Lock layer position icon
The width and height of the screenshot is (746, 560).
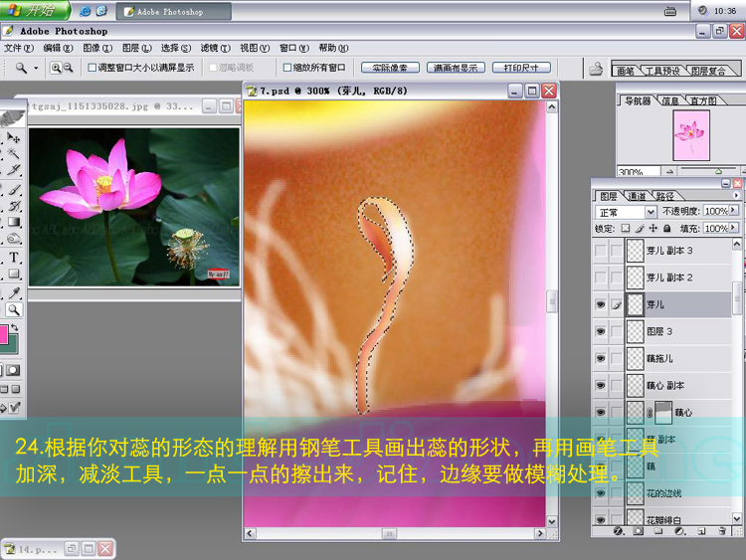tap(653, 229)
